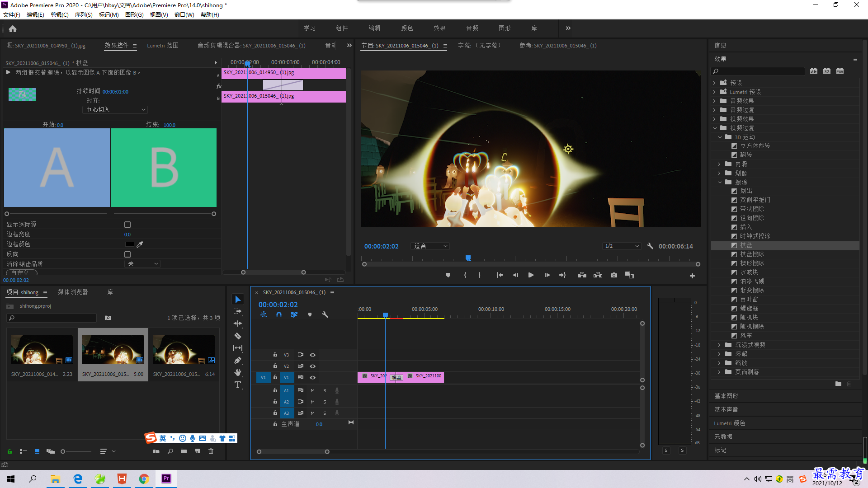This screenshot has height=488, width=868.
Task: Open the Sequence menu
Action: (x=84, y=15)
